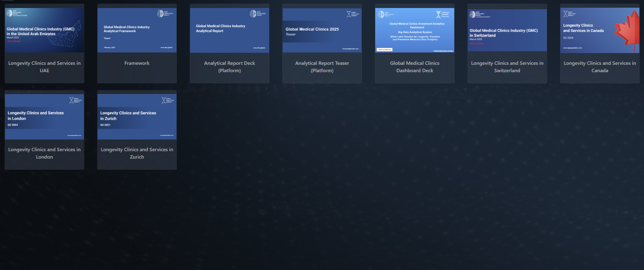Click "Longevity Clinics and Services in Canada" title

tap(600, 67)
